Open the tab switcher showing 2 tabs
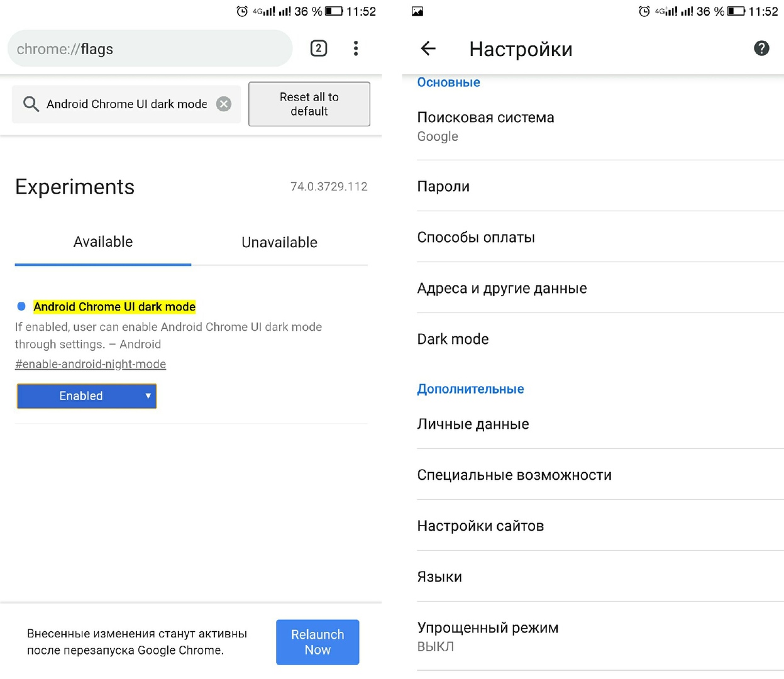 (x=319, y=48)
